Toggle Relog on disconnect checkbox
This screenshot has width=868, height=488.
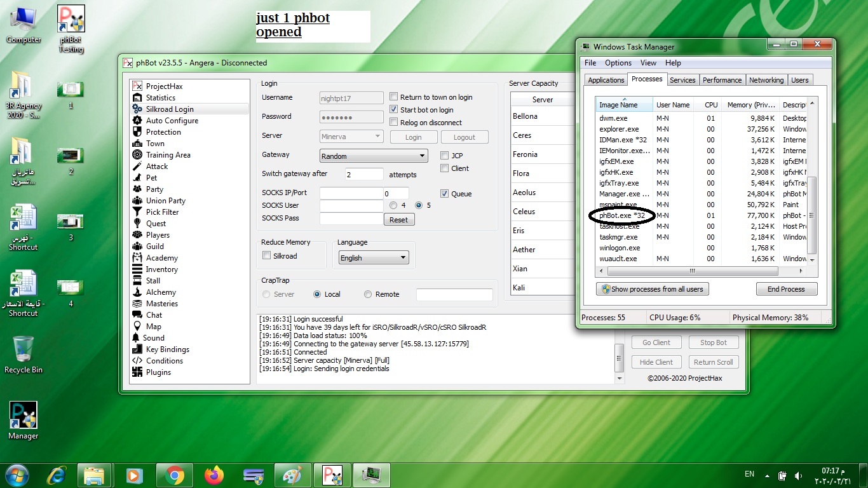click(x=394, y=123)
